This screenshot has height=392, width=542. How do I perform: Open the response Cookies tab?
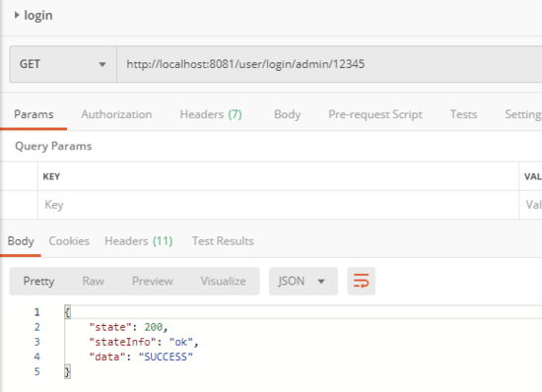point(69,241)
